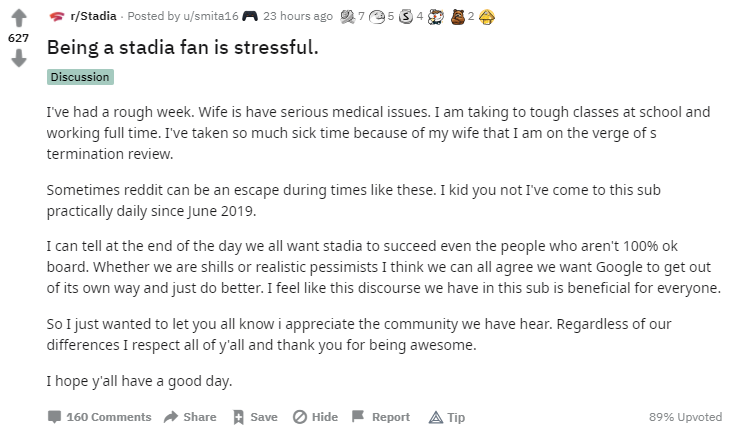Open the 160 Comments section

pos(99,417)
